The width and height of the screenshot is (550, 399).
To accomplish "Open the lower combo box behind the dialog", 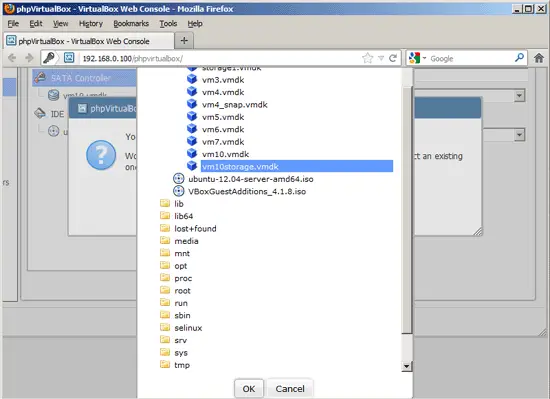I will (519, 135).
